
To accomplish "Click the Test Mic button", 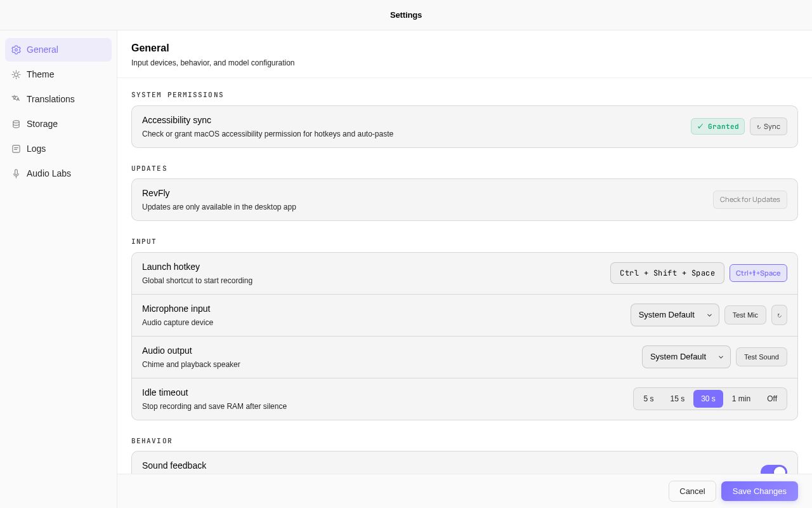I will pyautogui.click(x=745, y=315).
